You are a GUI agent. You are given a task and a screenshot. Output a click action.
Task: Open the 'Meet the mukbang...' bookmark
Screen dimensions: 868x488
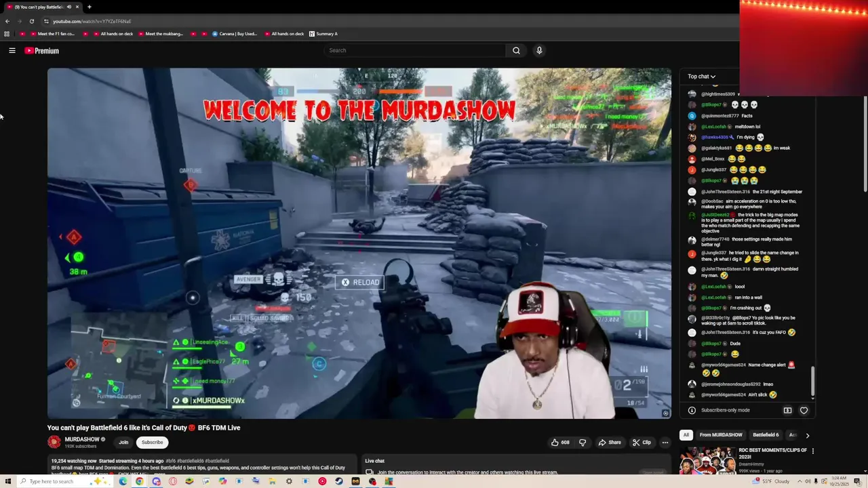click(160, 34)
